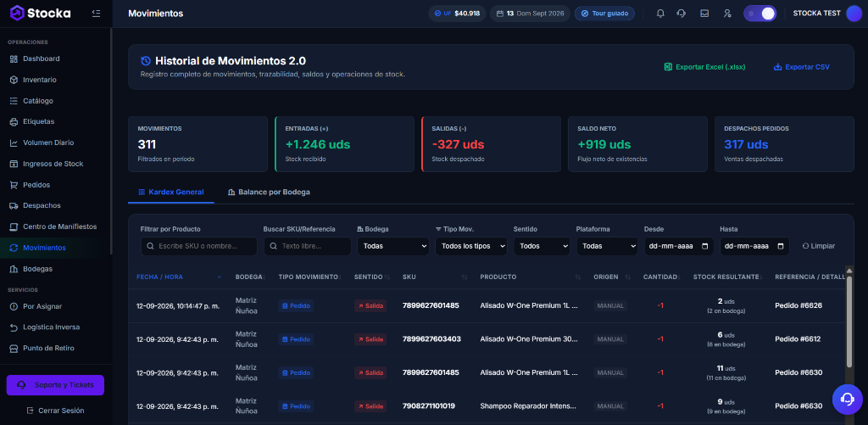Open the Tipo Mov. dropdown
The image size is (868, 425).
[471, 246]
